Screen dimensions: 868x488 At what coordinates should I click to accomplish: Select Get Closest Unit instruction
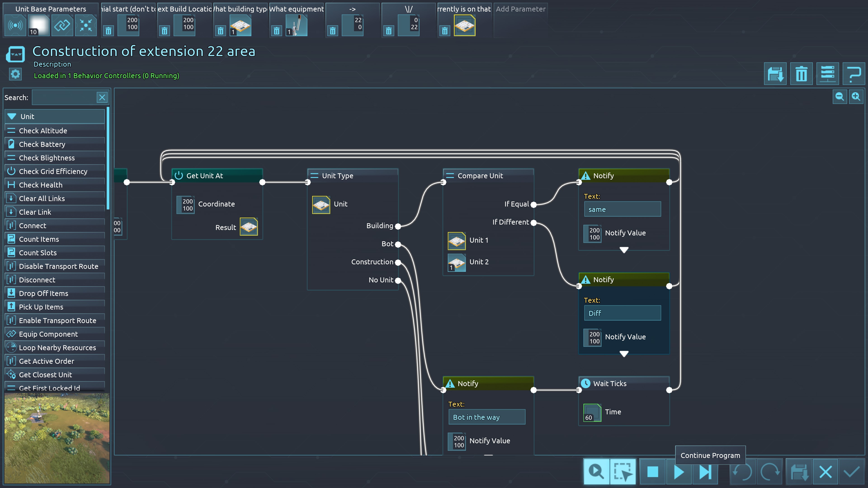[x=45, y=375]
